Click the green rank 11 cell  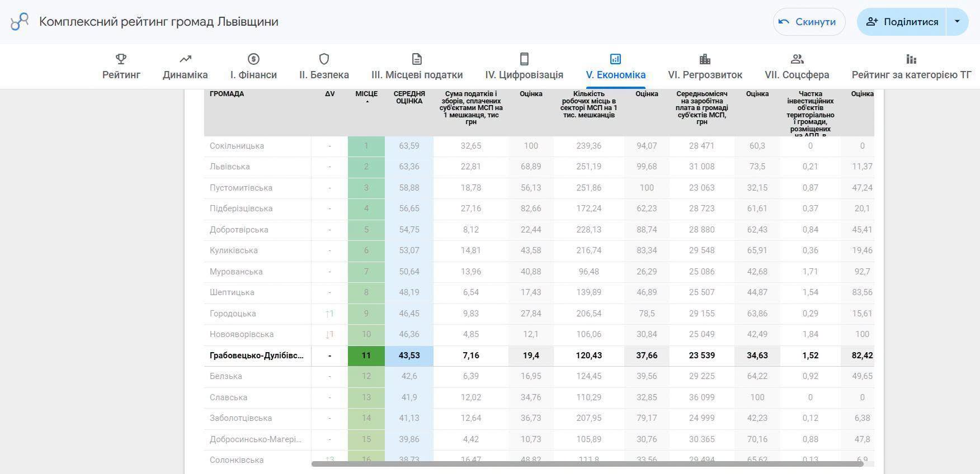[366, 355]
